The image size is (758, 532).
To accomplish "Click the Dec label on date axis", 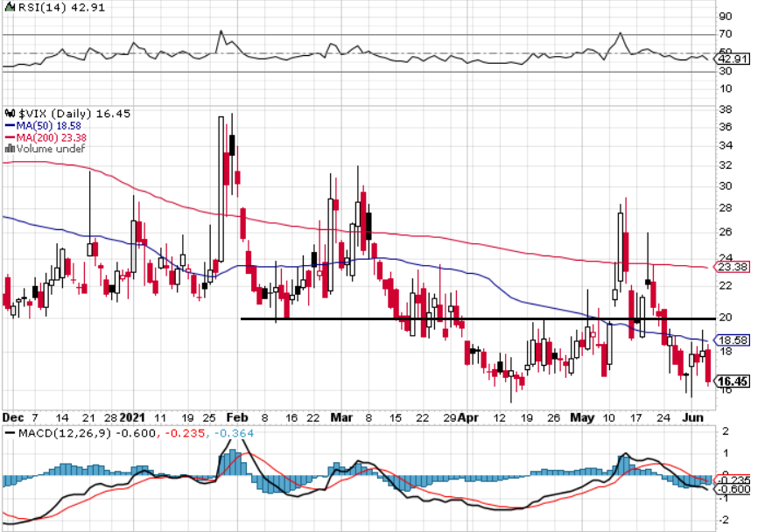I will click(12, 418).
